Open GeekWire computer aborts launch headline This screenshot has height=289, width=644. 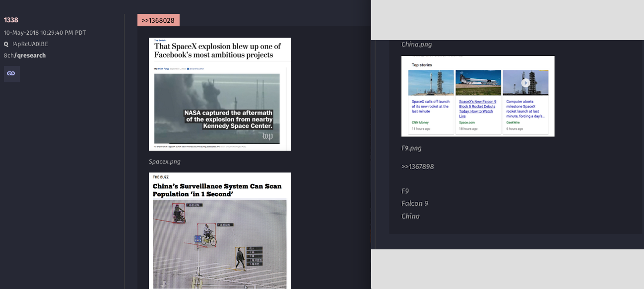tap(525, 109)
